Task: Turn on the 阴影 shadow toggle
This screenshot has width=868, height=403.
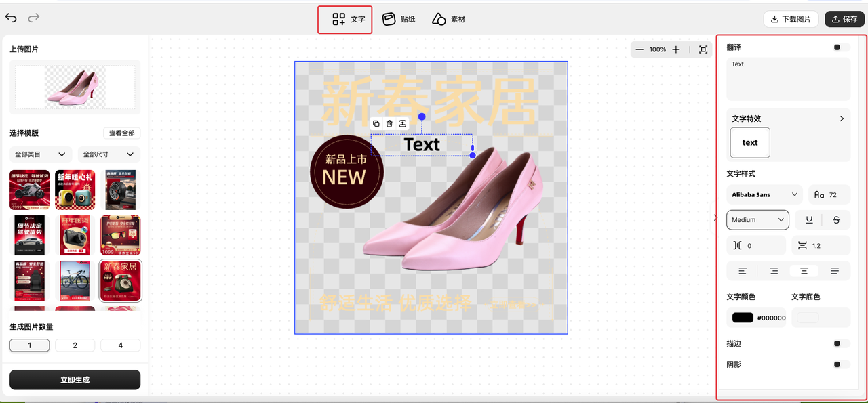Action: pos(840,364)
